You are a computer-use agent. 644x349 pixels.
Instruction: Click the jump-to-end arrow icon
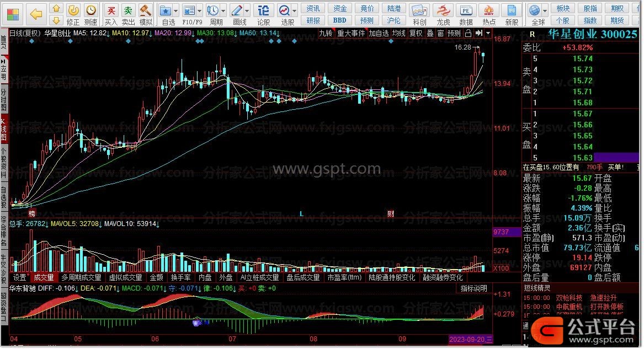(479, 33)
